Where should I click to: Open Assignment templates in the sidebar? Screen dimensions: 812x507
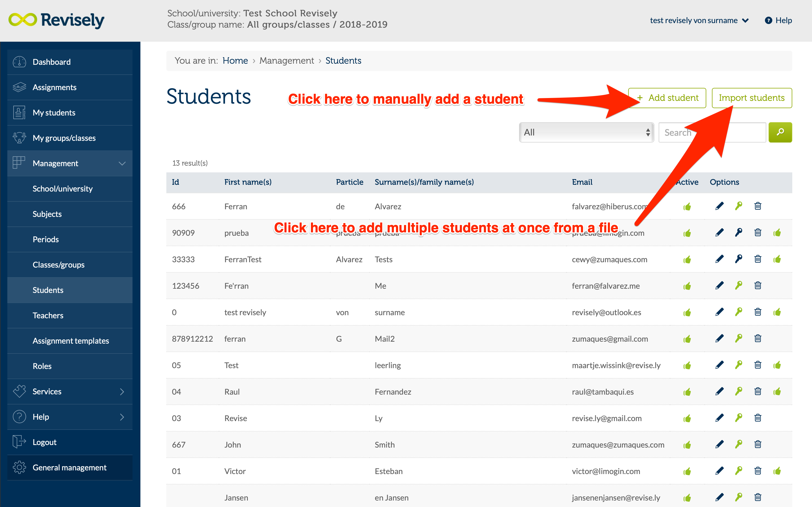click(70, 341)
